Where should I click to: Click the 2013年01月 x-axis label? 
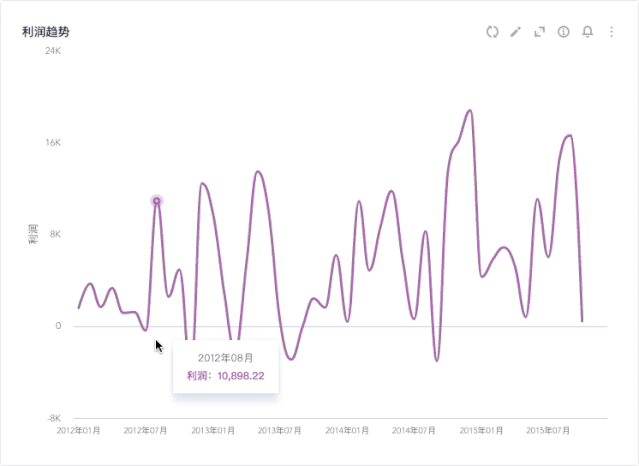(x=213, y=430)
